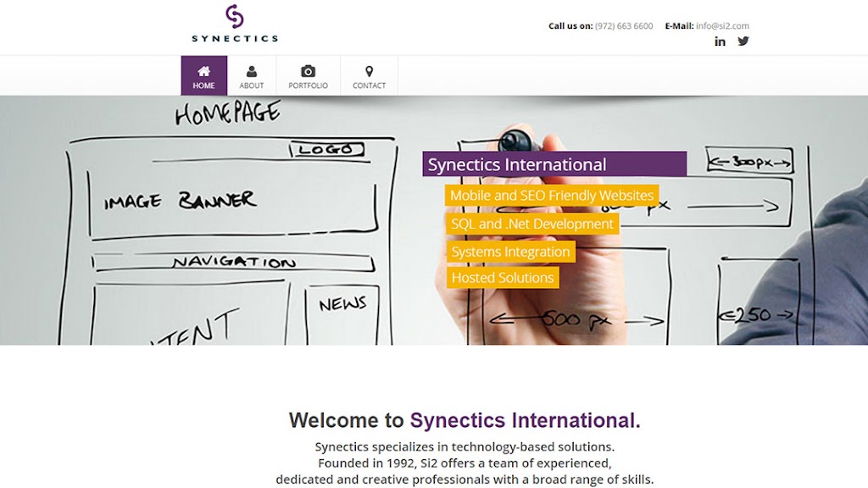The width and height of the screenshot is (868, 488).
Task: Open the CONTACT menu label
Action: point(370,86)
